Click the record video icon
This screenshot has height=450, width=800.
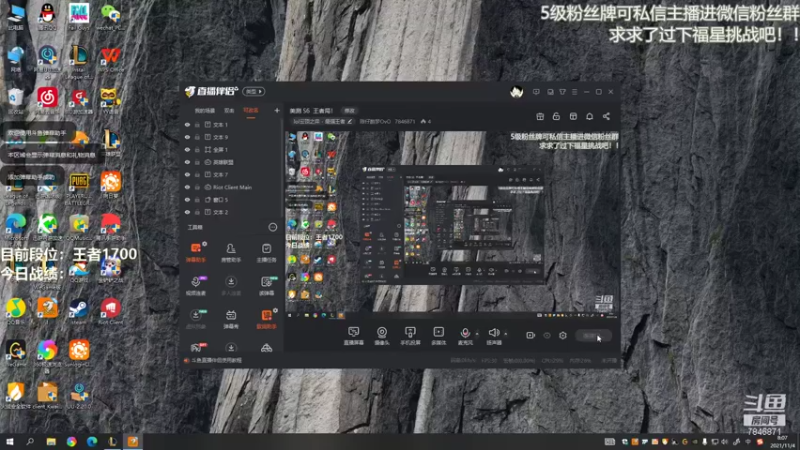click(531, 335)
